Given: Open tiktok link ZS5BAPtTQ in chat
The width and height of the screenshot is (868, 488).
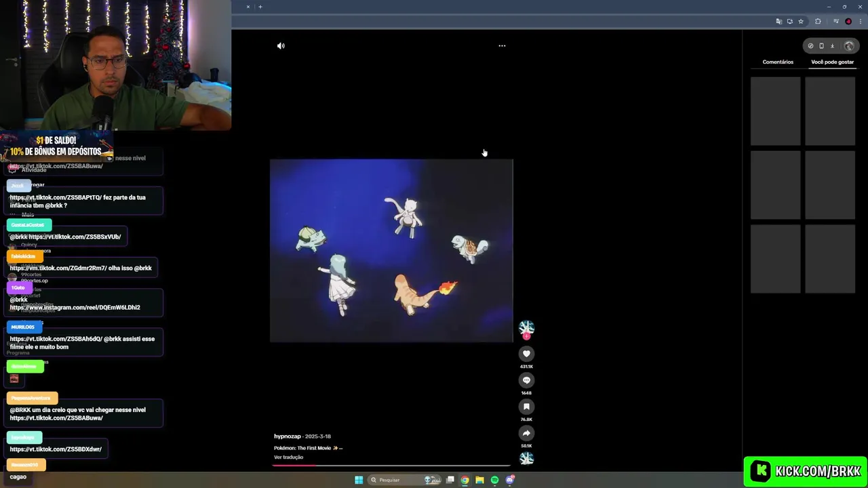Looking at the screenshot, I should [x=56, y=197].
